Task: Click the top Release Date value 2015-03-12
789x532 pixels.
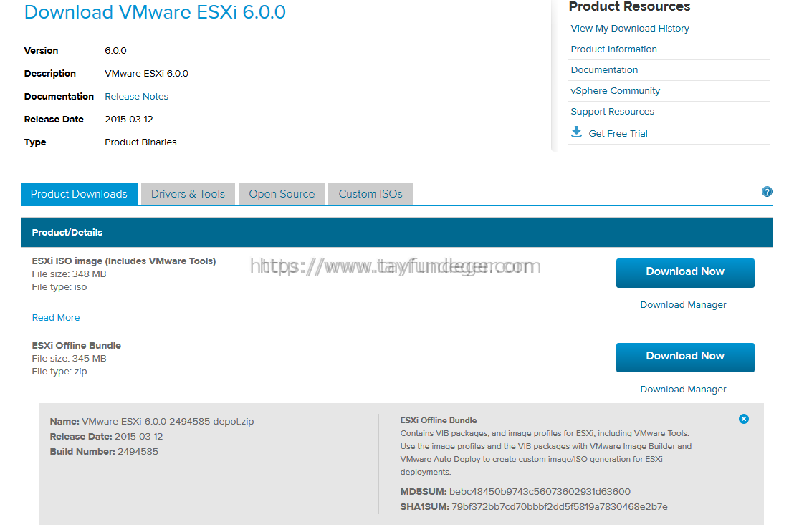Action: click(x=129, y=119)
